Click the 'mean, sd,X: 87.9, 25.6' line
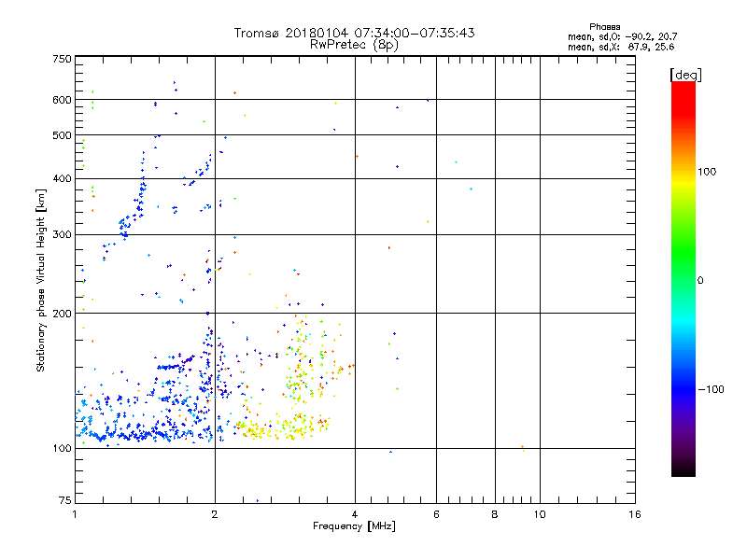The height and width of the screenshot is (560, 747). tap(621, 47)
